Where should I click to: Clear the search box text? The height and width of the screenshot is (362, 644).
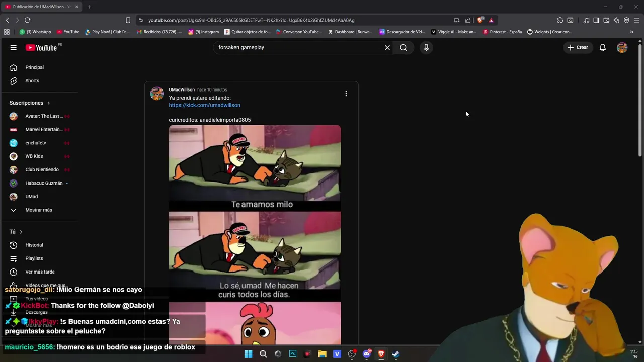pos(387,47)
